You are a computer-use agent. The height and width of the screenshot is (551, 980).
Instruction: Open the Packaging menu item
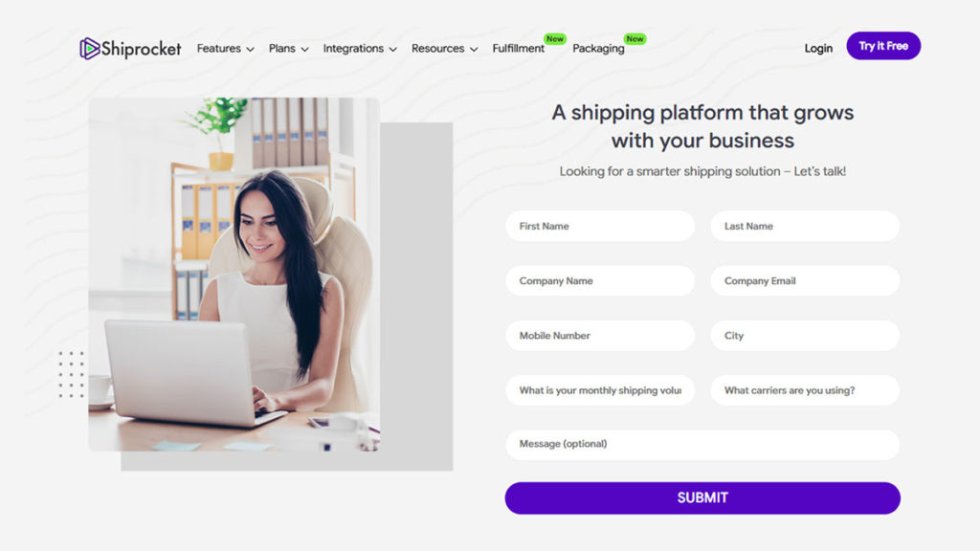(x=598, y=48)
